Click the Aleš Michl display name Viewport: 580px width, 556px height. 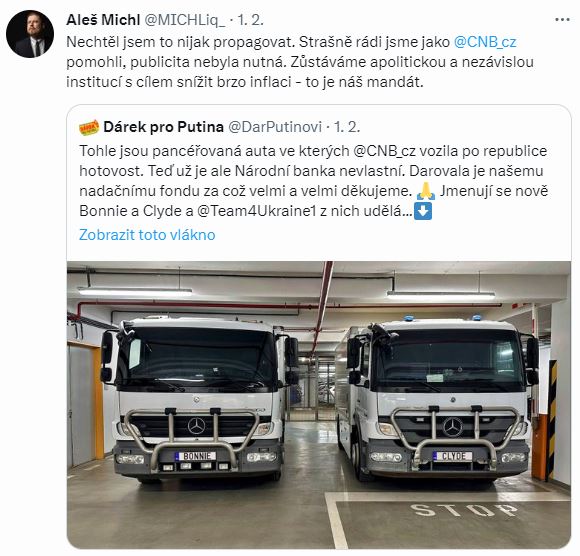coord(103,20)
